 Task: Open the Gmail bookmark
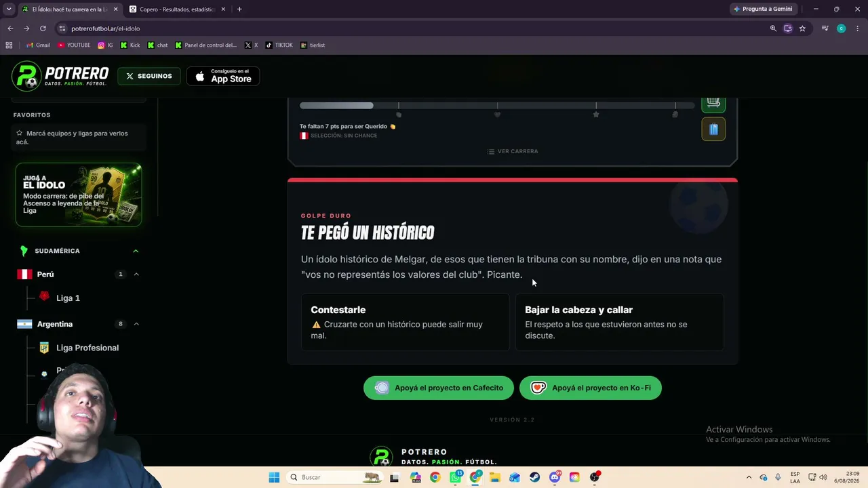point(38,45)
